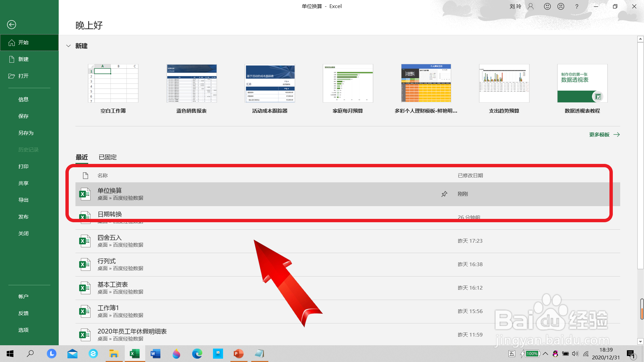Viewport: 644px width, 362px height.
Task: Open 信息 page in sidebar
Action: (x=30, y=100)
